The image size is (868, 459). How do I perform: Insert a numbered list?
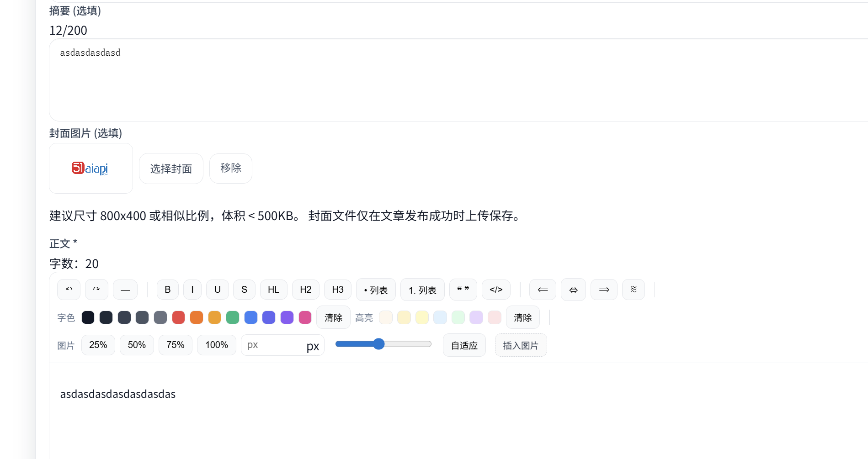(x=422, y=290)
